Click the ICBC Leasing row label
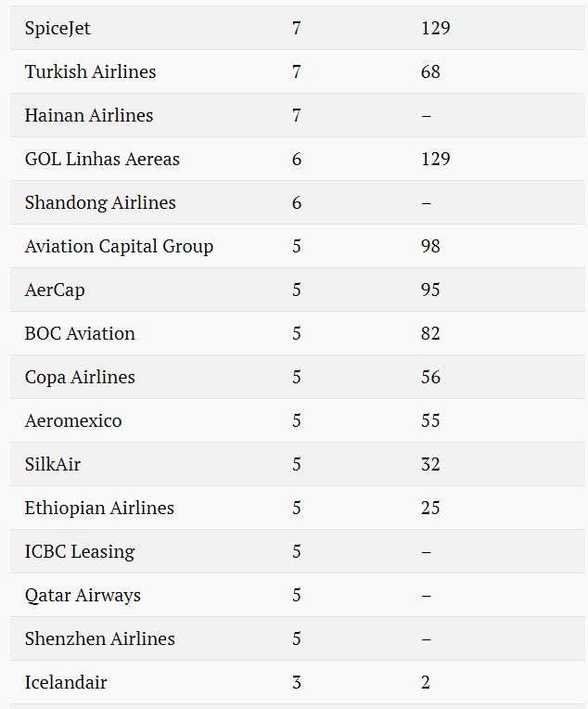 coord(80,552)
